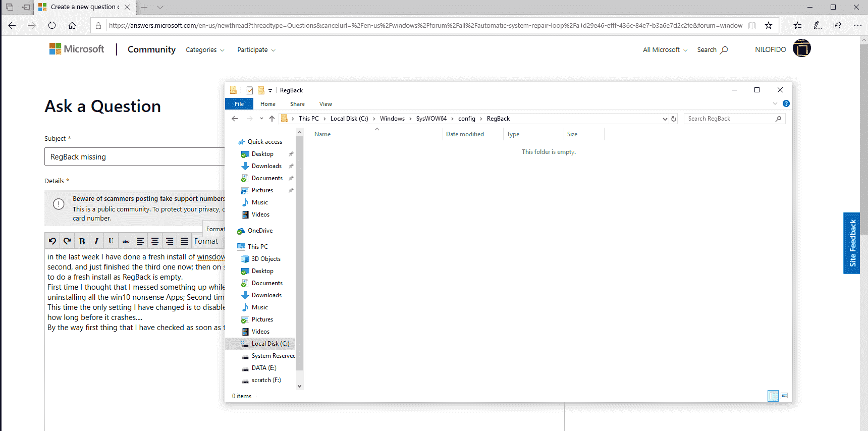Open the Home ribbon tab in Explorer

tap(268, 104)
